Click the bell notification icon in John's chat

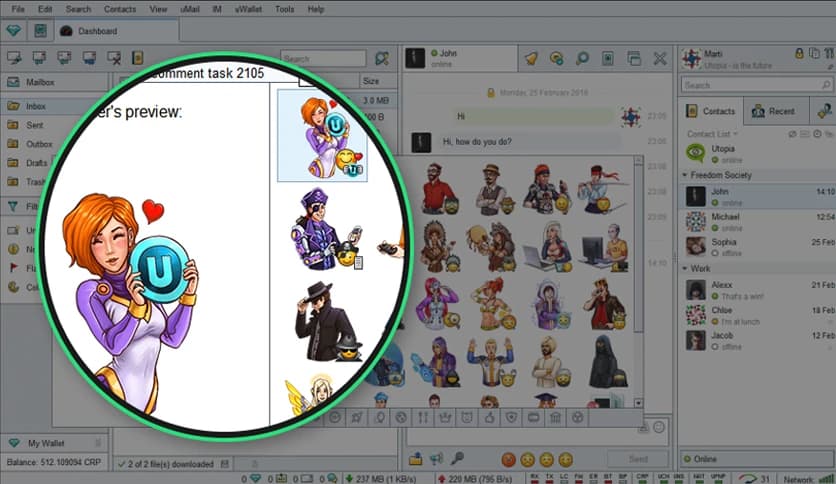531,58
